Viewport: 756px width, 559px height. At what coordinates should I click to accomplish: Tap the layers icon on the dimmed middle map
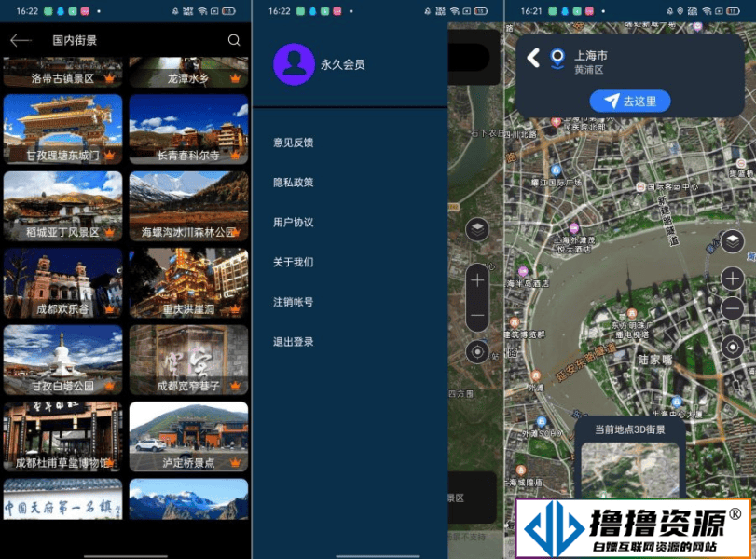(477, 230)
